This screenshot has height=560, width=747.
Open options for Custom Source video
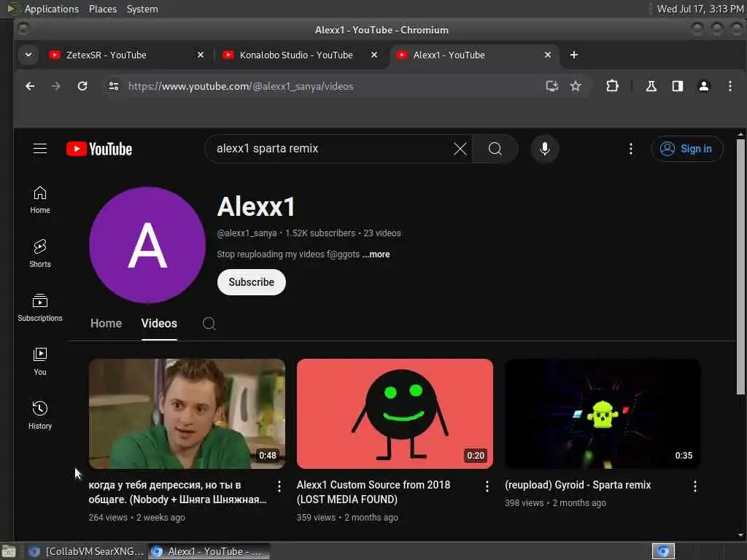487,486
